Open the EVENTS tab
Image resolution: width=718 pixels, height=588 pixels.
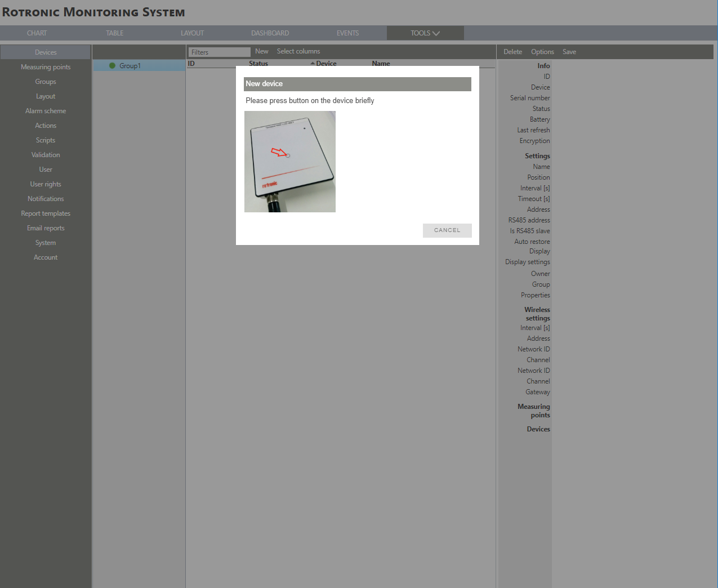point(347,33)
